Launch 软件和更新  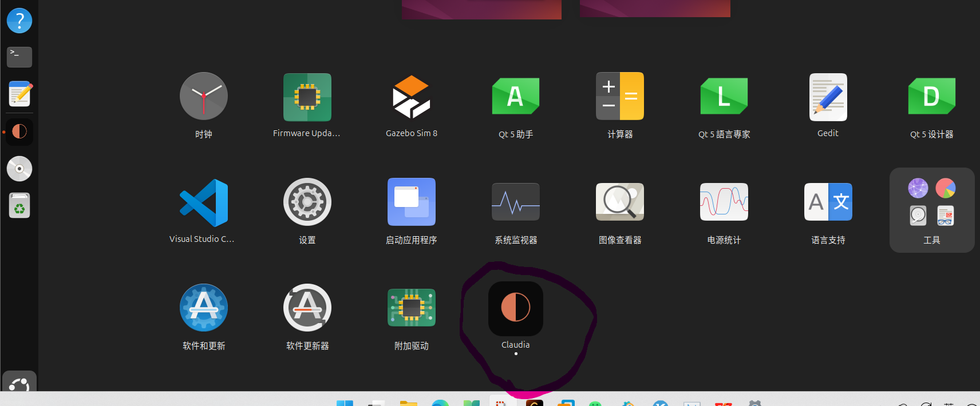pyautogui.click(x=204, y=308)
